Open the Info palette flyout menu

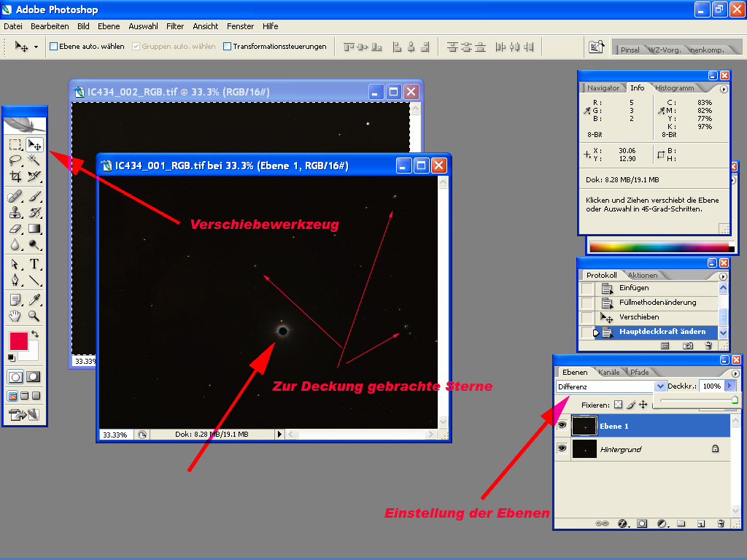[724, 89]
